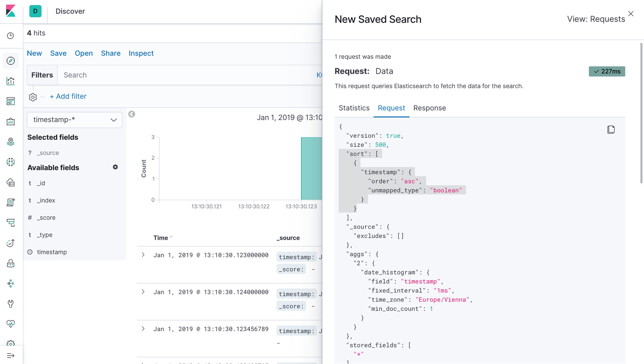Viewport: 644px width, 364px height.
Task: Click the "Europe/Vienna" time_zone value
Action: click(x=442, y=300)
